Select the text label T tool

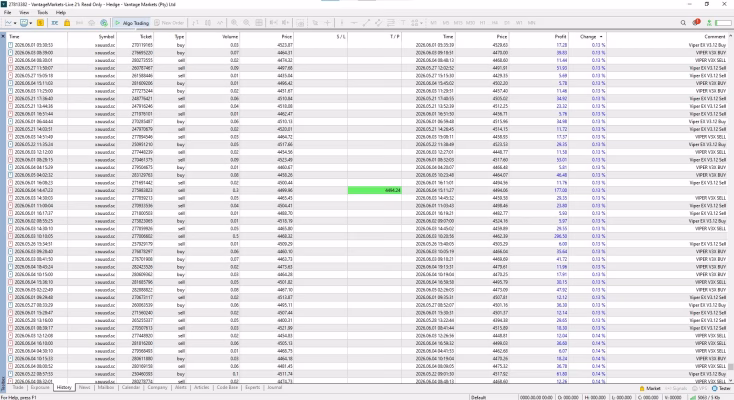(403, 22)
